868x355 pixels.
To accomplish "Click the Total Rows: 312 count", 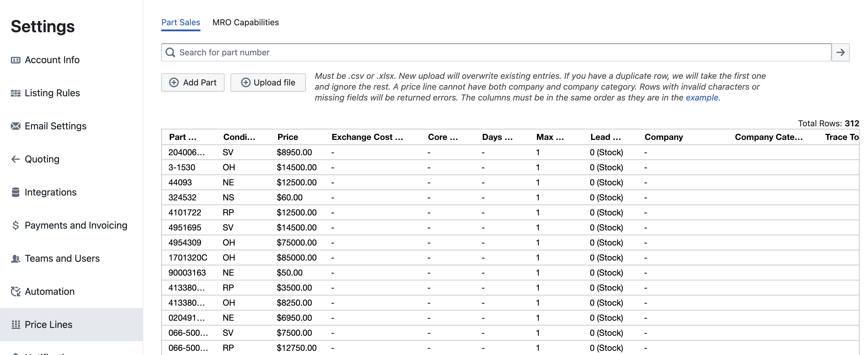I will click(x=828, y=123).
